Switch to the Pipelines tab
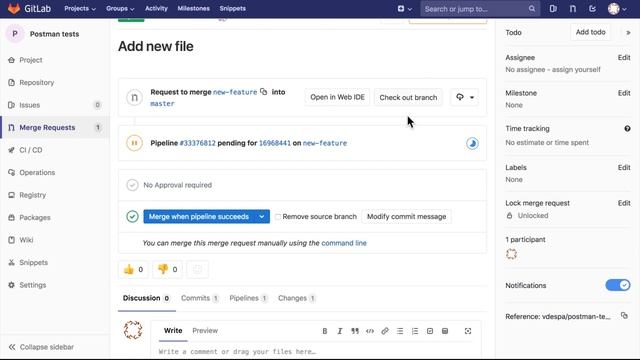This screenshot has height=360, width=640. (248, 298)
